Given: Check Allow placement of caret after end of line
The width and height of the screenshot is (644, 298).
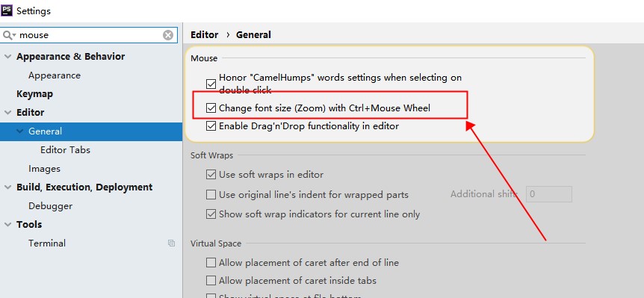Looking at the screenshot, I should point(211,263).
